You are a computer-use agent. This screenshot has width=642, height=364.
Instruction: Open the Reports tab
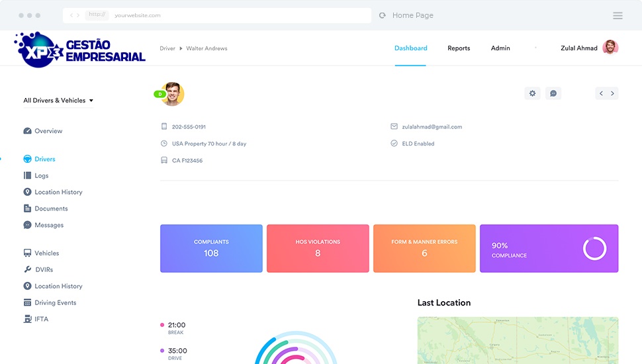(x=459, y=48)
